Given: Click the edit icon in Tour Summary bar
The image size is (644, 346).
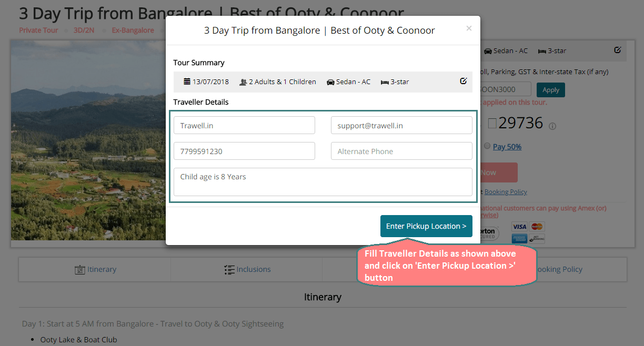Looking at the screenshot, I should tap(464, 81).
